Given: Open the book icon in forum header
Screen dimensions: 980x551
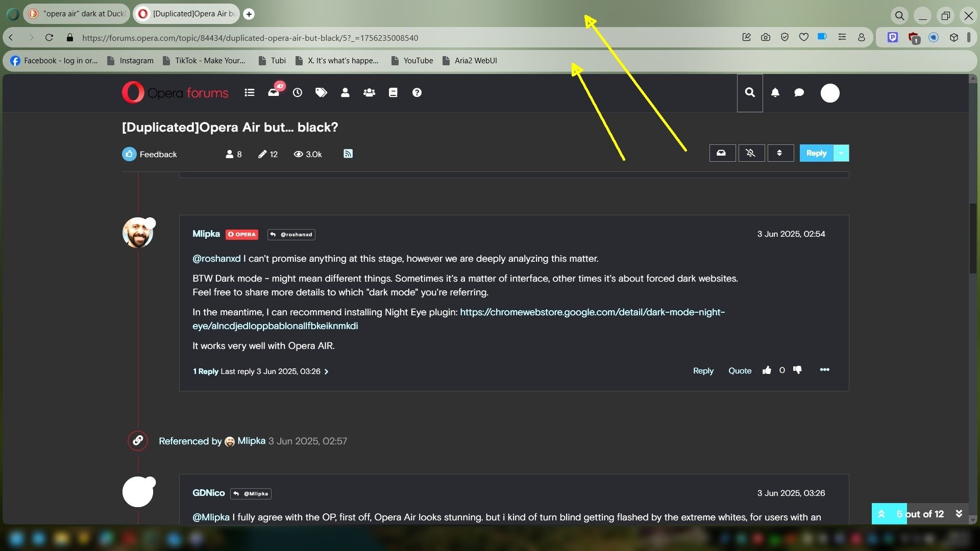Looking at the screenshot, I should pos(393,93).
